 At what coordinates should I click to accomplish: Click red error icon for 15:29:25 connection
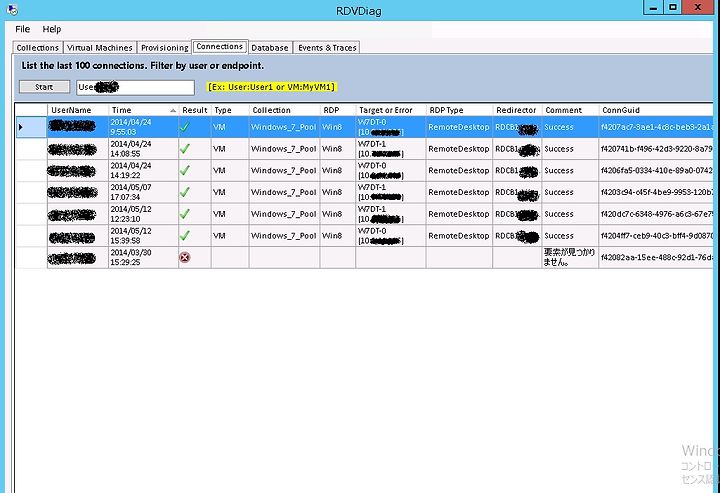185,258
